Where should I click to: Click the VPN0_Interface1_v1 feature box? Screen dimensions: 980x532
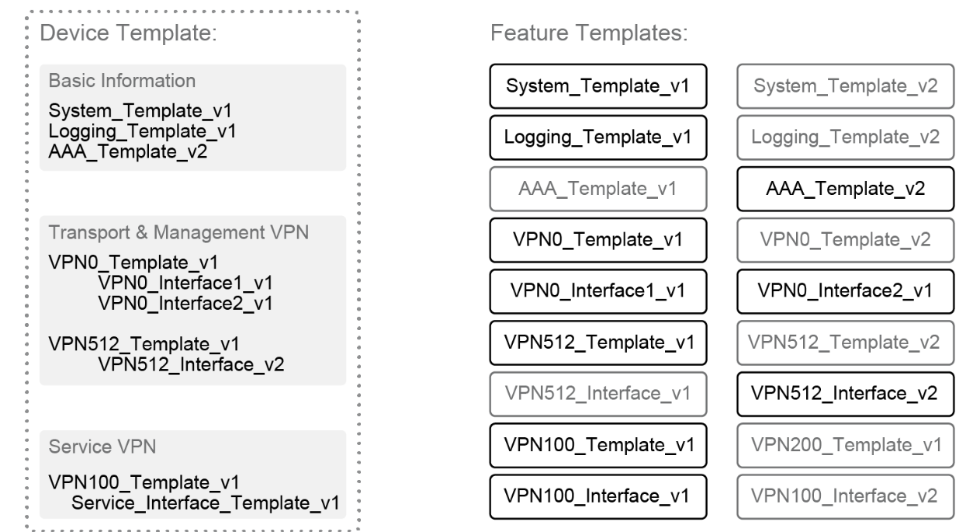[x=598, y=290]
